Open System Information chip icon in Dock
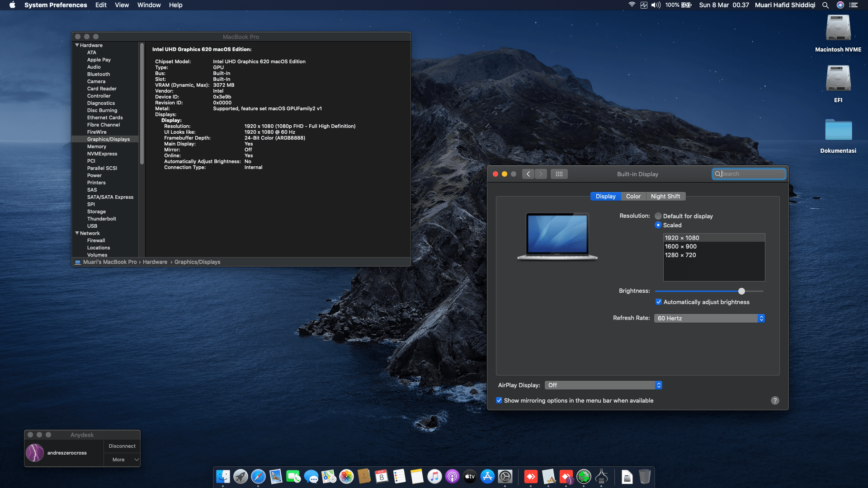This screenshot has height=488, width=868. click(601, 476)
